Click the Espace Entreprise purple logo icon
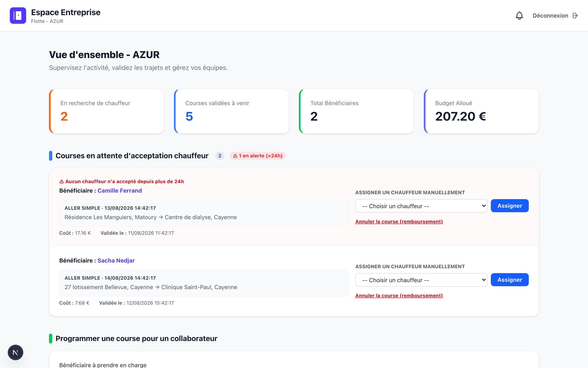 click(18, 16)
